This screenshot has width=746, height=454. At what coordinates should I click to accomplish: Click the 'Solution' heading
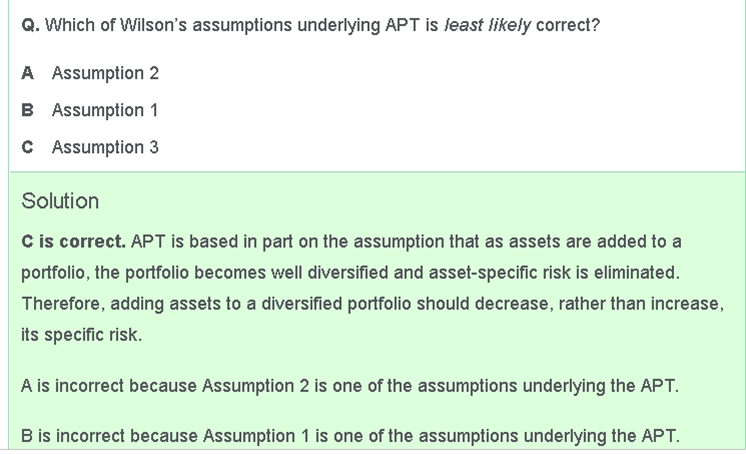point(60,201)
